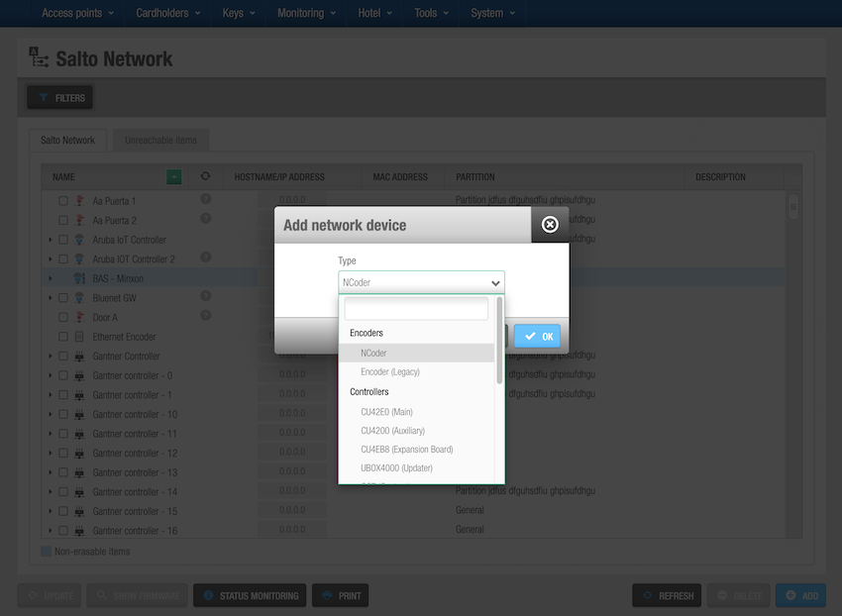Screen dimensions: 842x616
Task: Click the refresh status column icon
Action: [205, 176]
